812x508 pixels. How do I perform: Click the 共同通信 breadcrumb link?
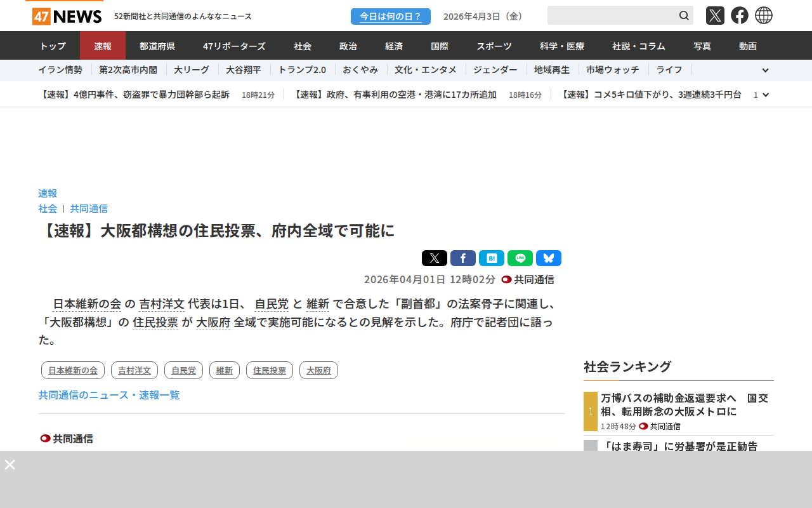(89, 208)
